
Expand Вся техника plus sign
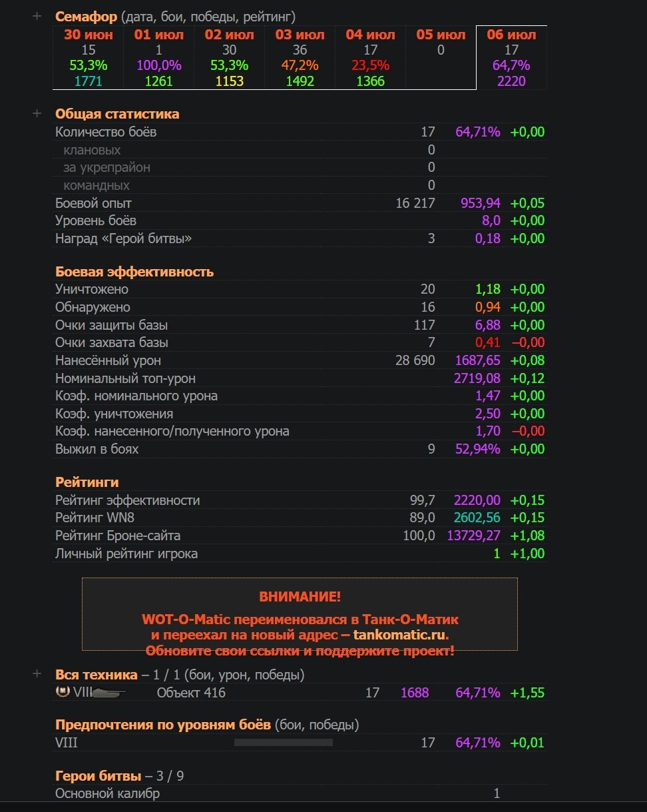point(37,674)
